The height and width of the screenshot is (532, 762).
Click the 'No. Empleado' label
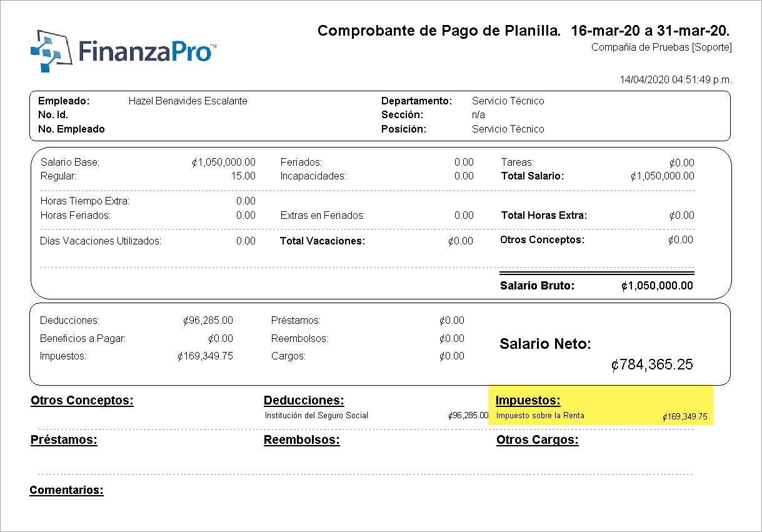(x=71, y=129)
